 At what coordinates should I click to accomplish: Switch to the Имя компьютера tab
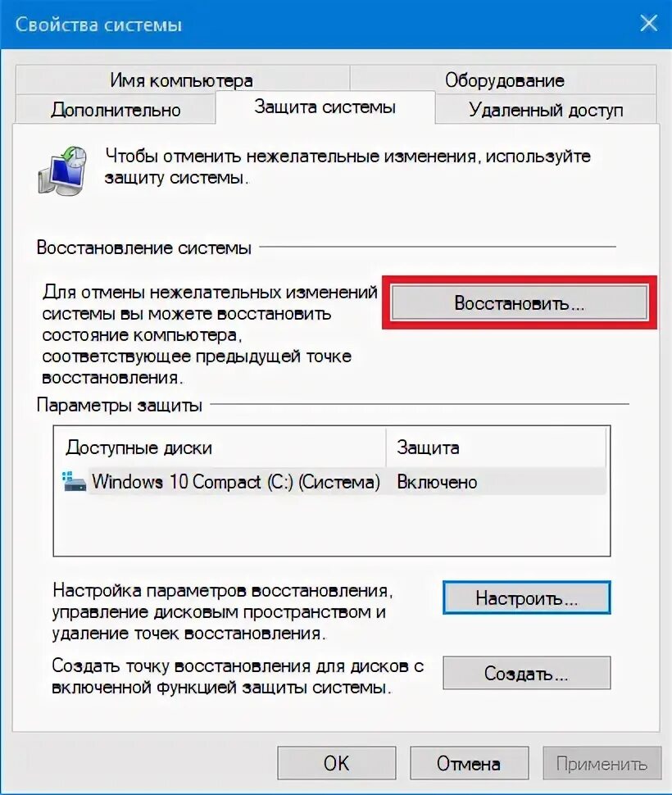pos(181,79)
